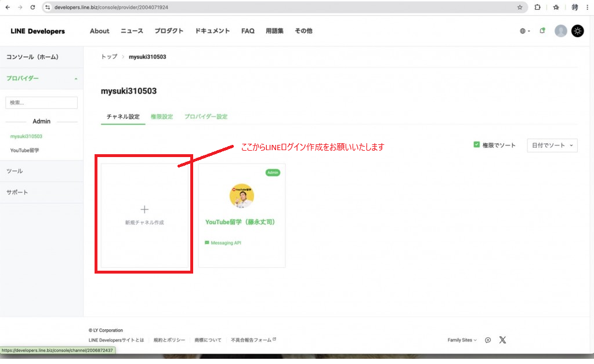Open LINE Developersサイトとは footer link

[x=116, y=340]
